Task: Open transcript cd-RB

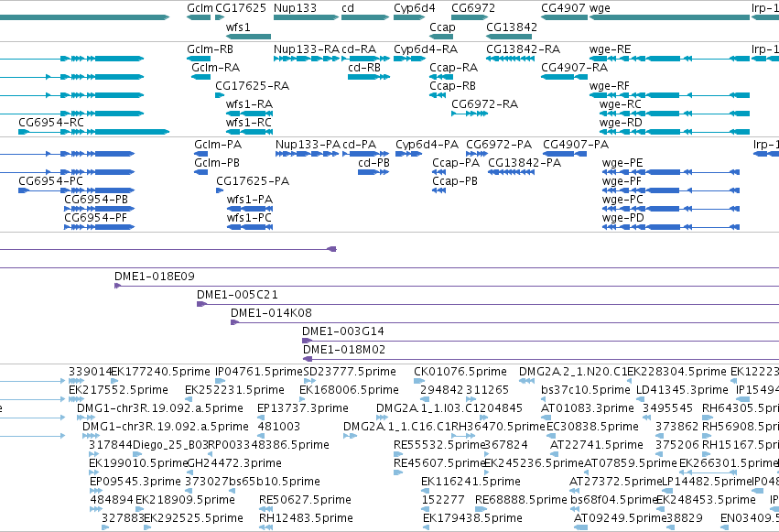Action: (364, 67)
